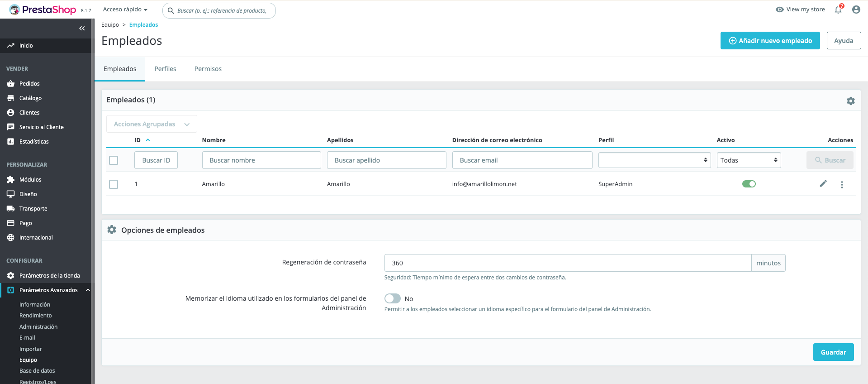This screenshot has height=384, width=868.
Task: Click the Empleados breadcrumb link
Action: [143, 25]
